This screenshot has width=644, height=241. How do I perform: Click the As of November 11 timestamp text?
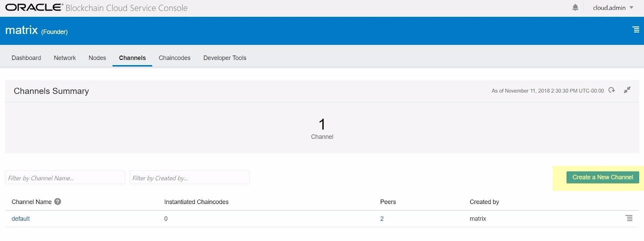[x=547, y=91]
